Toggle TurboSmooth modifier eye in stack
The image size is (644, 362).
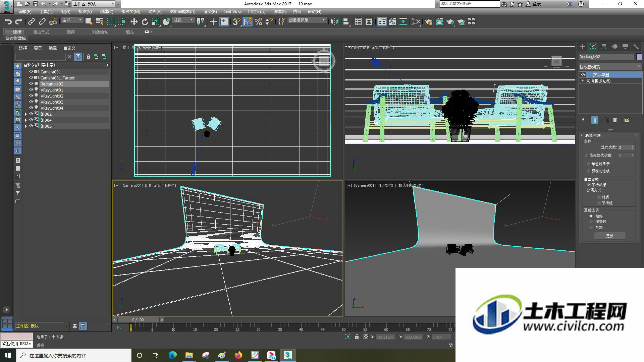[583, 75]
